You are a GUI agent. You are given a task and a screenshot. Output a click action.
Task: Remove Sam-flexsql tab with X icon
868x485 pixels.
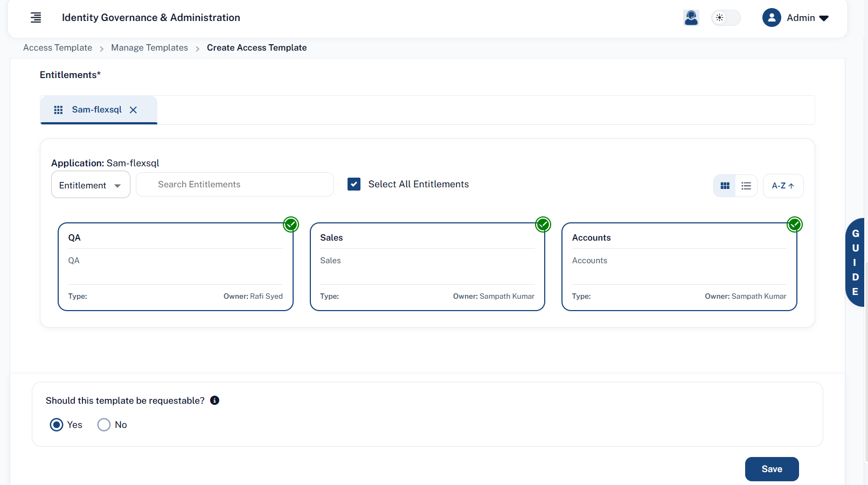pos(133,110)
